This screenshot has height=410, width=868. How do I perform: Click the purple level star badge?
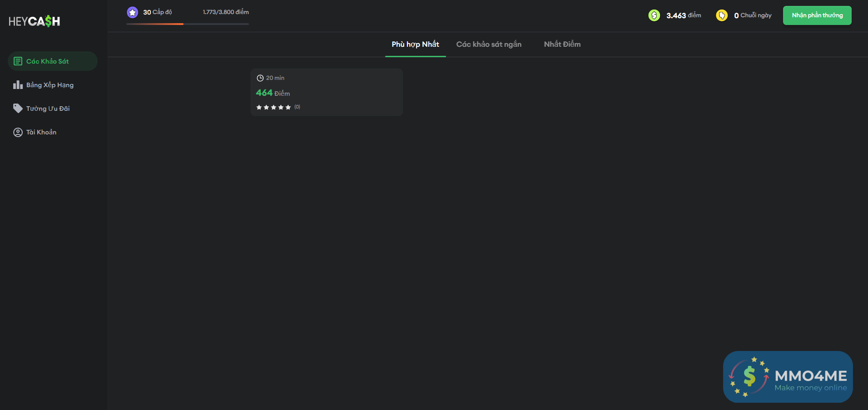coord(133,12)
